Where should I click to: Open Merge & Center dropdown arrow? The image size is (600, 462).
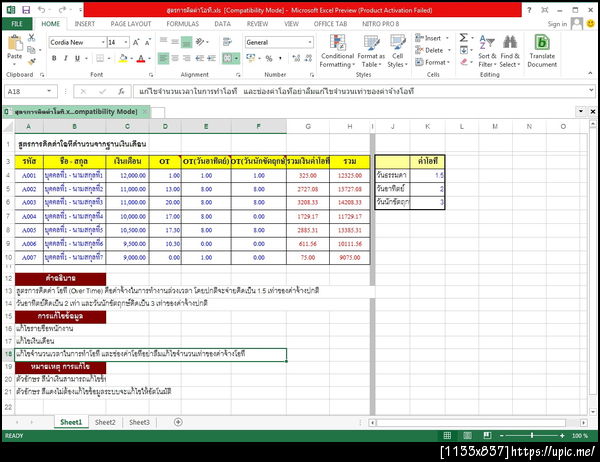236,59
